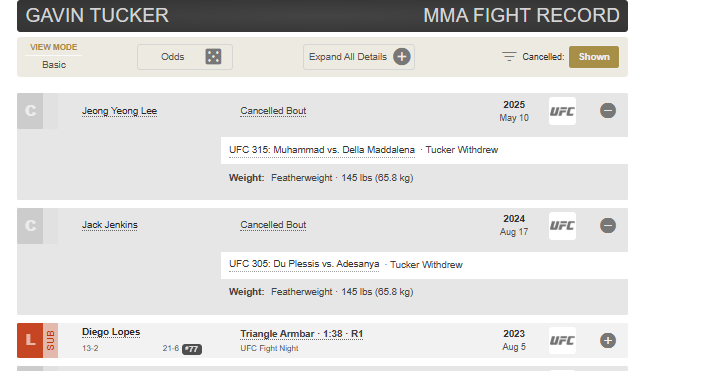Click UFC logo on Jeong Yeong Lee row
The image size is (705, 371).
pyautogui.click(x=562, y=111)
